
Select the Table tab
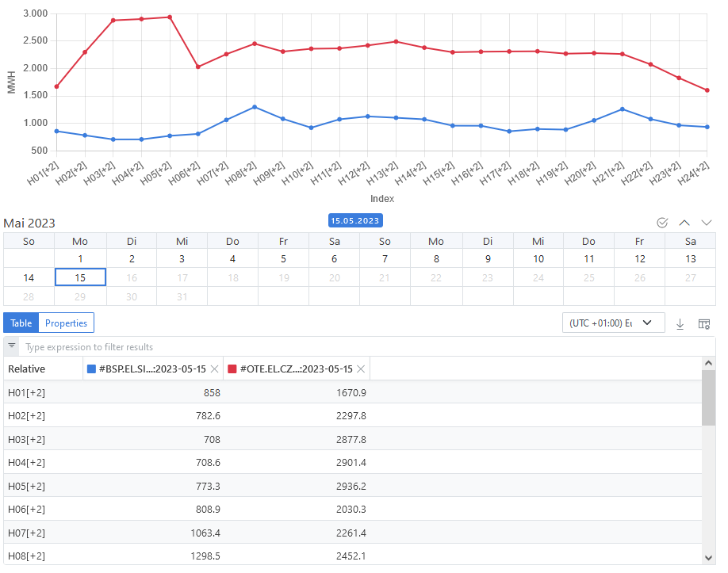21,323
